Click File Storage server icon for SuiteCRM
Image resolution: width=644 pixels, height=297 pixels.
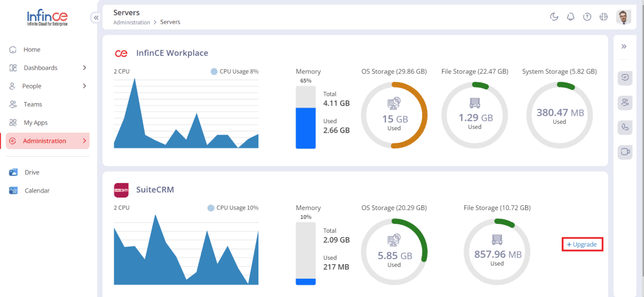pyautogui.click(x=497, y=240)
